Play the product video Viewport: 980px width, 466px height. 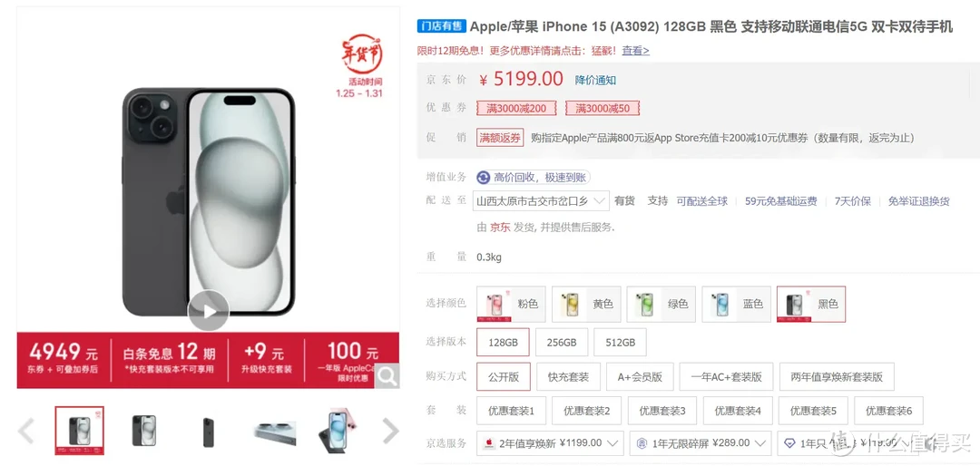point(209,310)
